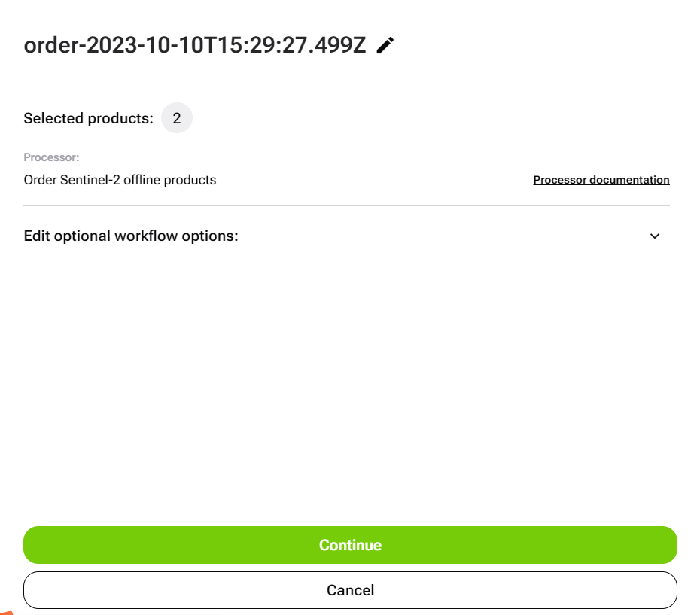Dismiss the dialog with the Cancel button
The width and height of the screenshot is (700, 615).
350,590
